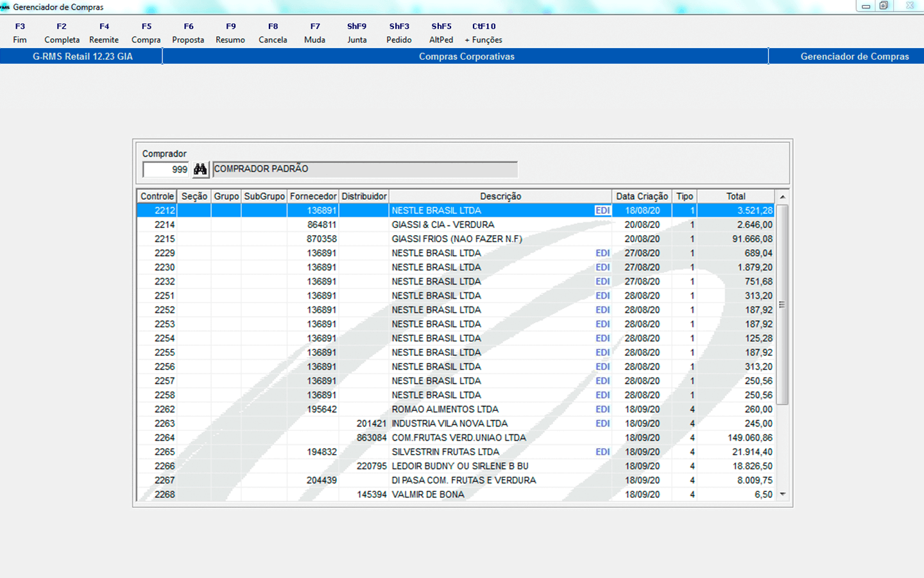Click the Comprador code input field

(166, 170)
